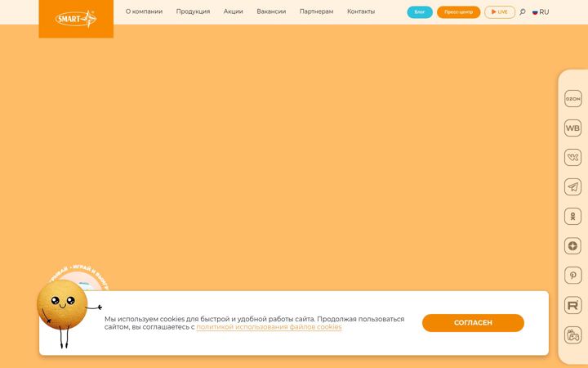The image size is (588, 368).
Task: Open the «Продукция» menu item
Action: click(193, 11)
